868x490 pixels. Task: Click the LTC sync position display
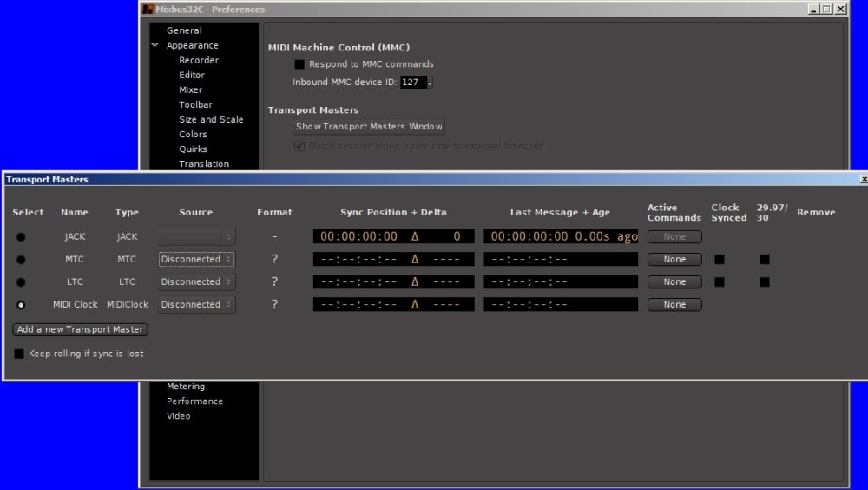[393, 282]
